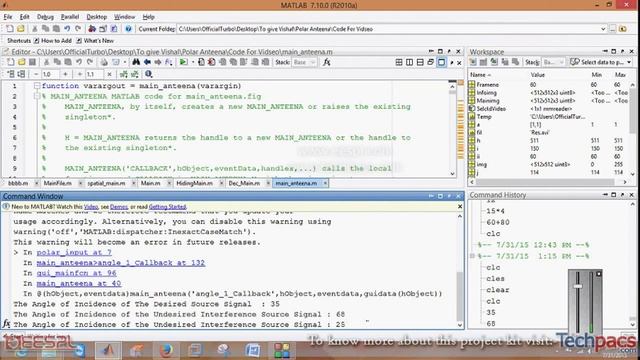Image resolution: width=640 pixels, height=360 pixels.
Task: Collapse the comment block fold on line 2
Action: [x=37, y=96]
